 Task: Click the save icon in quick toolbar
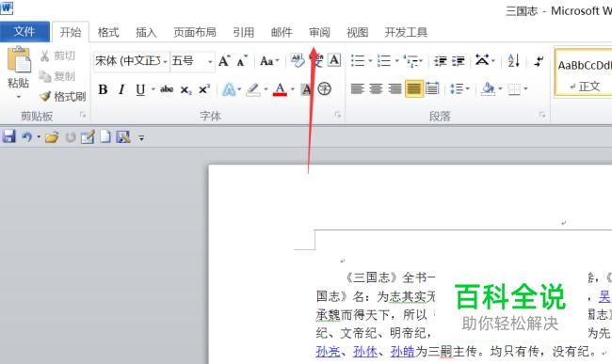8,136
